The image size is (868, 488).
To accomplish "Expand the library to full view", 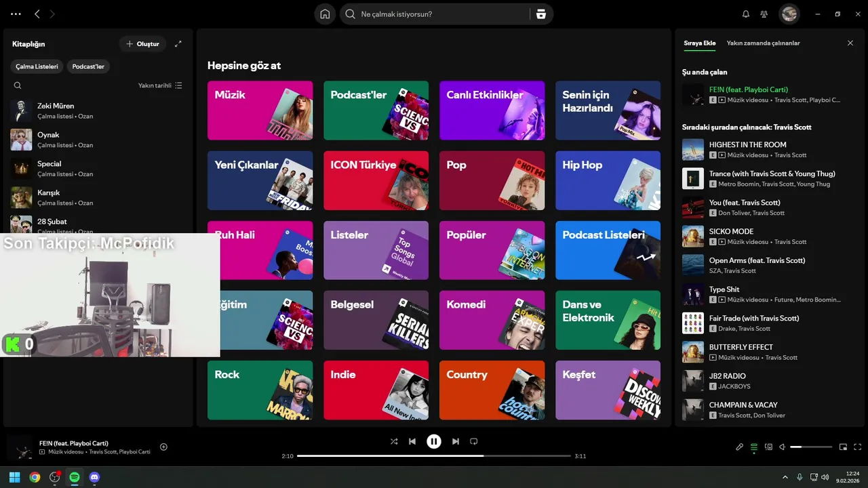I will [x=178, y=44].
